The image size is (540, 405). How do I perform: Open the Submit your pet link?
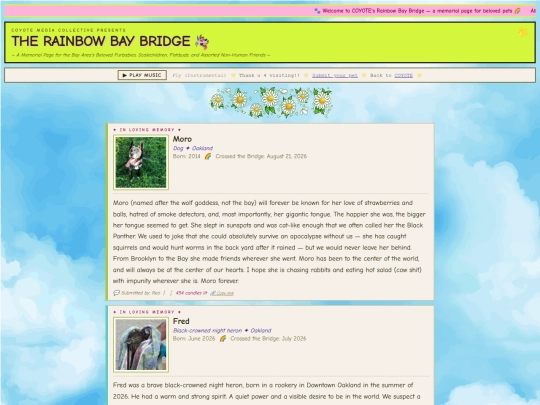pyautogui.click(x=335, y=75)
